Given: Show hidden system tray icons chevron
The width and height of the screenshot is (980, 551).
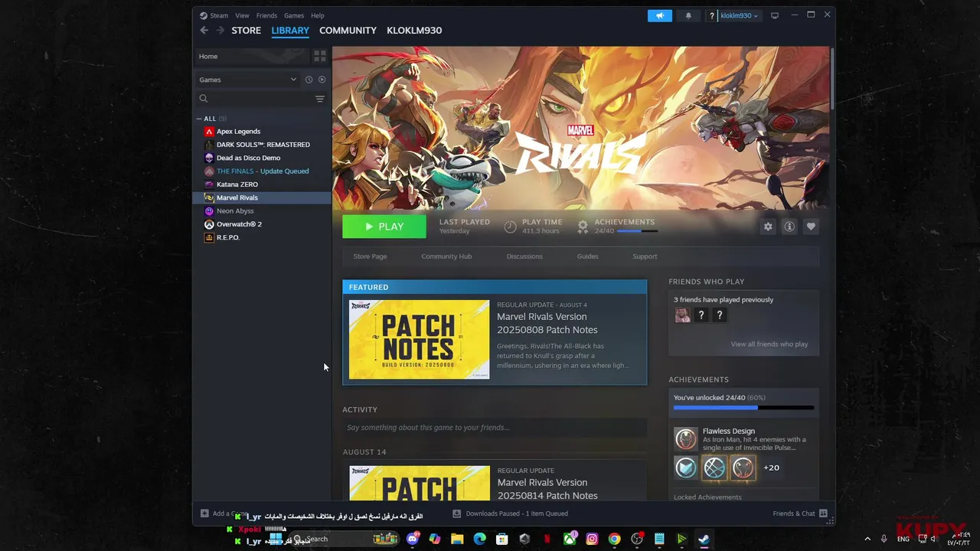Looking at the screenshot, I should pyautogui.click(x=867, y=539).
